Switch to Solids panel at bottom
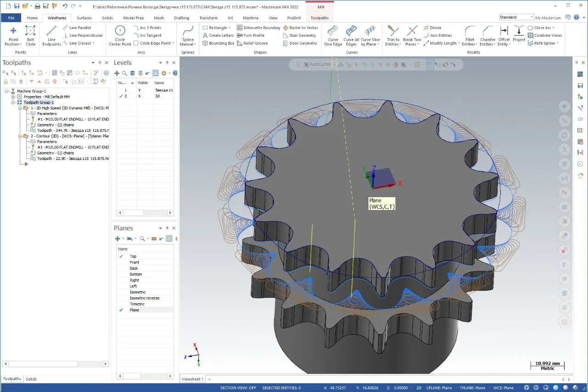Screen dimensions: 588x392 tap(31, 379)
